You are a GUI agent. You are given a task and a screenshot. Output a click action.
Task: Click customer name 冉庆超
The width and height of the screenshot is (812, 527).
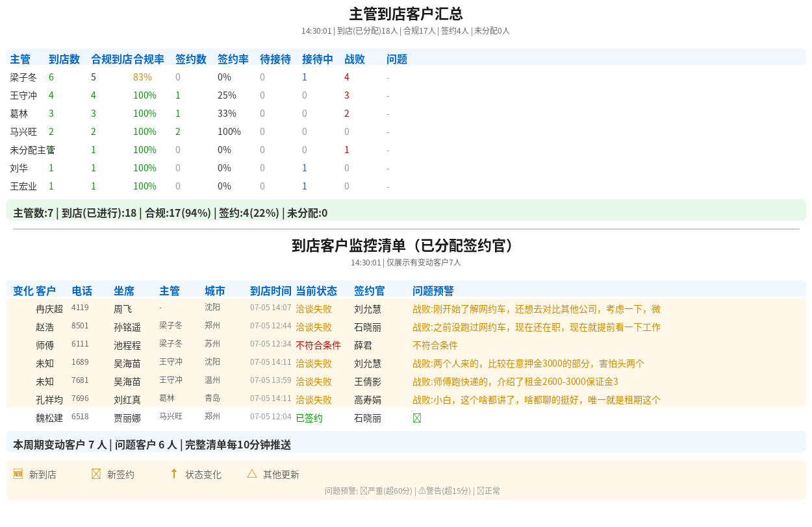[49, 309]
